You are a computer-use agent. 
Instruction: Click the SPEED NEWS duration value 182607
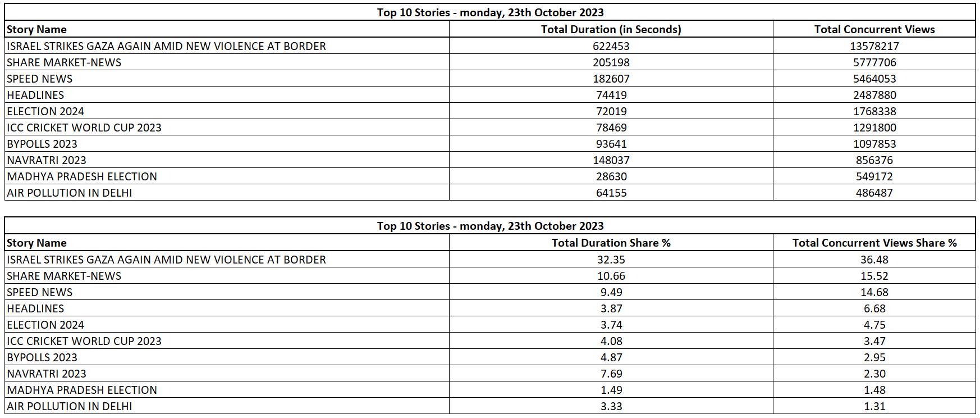611,79
